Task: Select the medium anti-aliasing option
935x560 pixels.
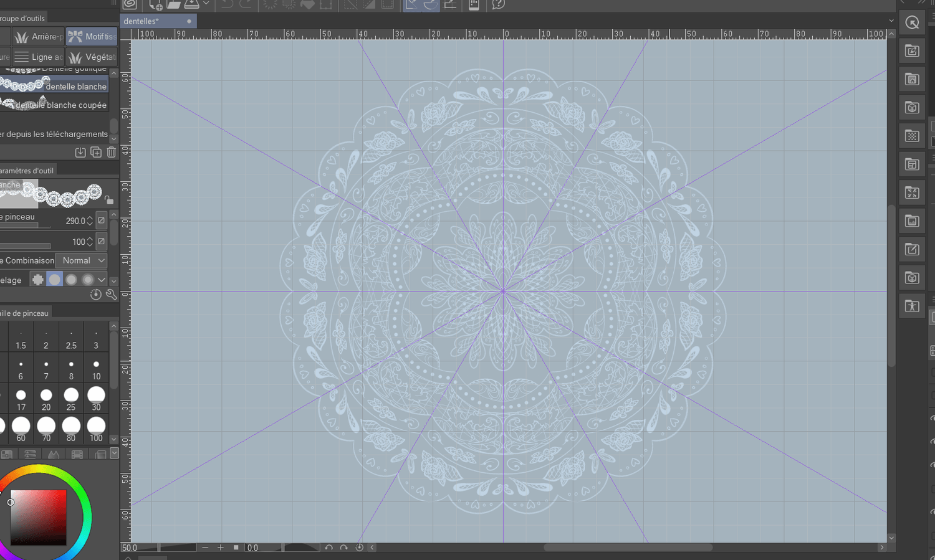Action: point(72,280)
